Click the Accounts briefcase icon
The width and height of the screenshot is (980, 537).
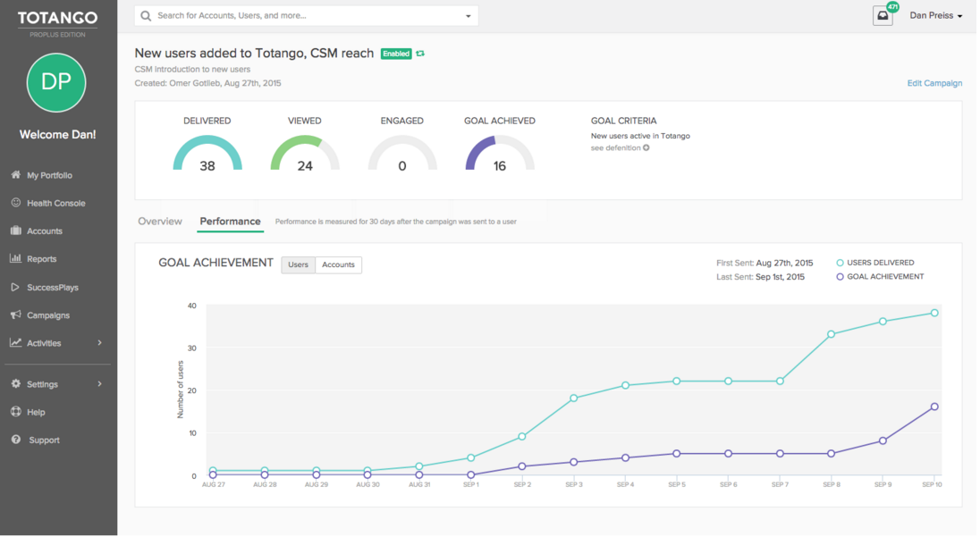[x=15, y=231]
